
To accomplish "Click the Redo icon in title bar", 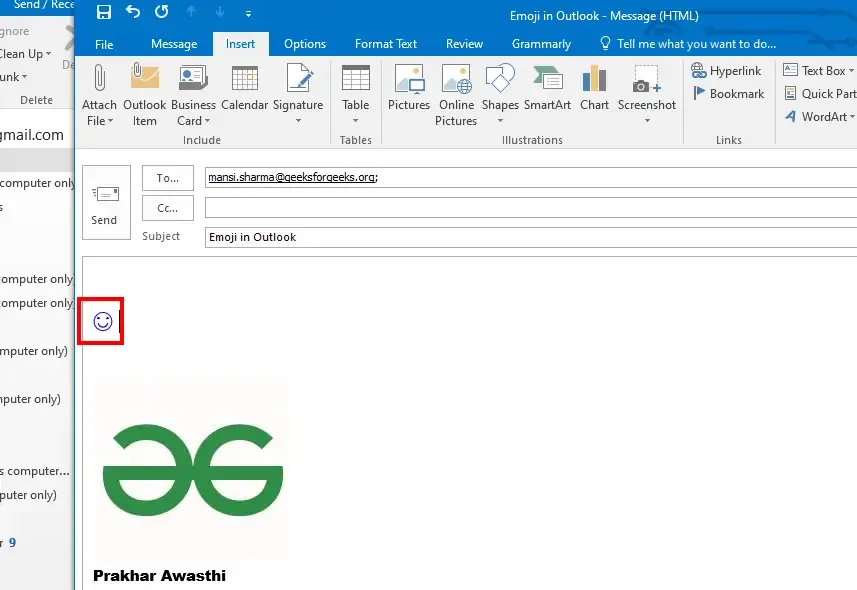I will 162,11.
